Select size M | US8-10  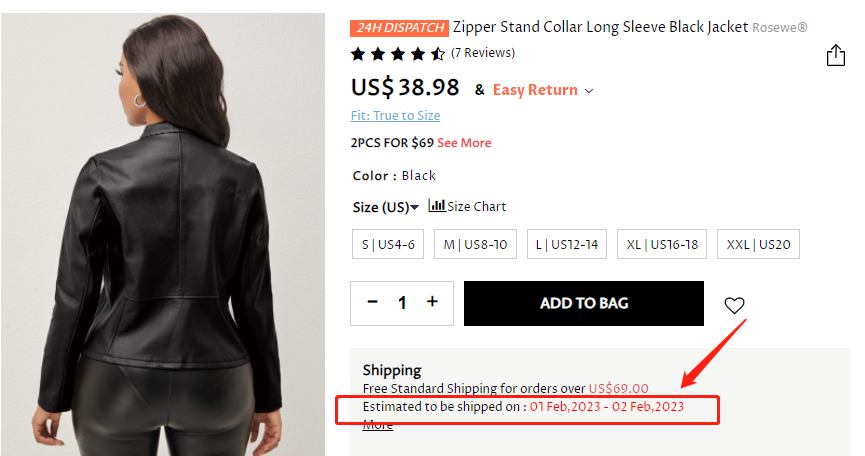[x=475, y=244]
